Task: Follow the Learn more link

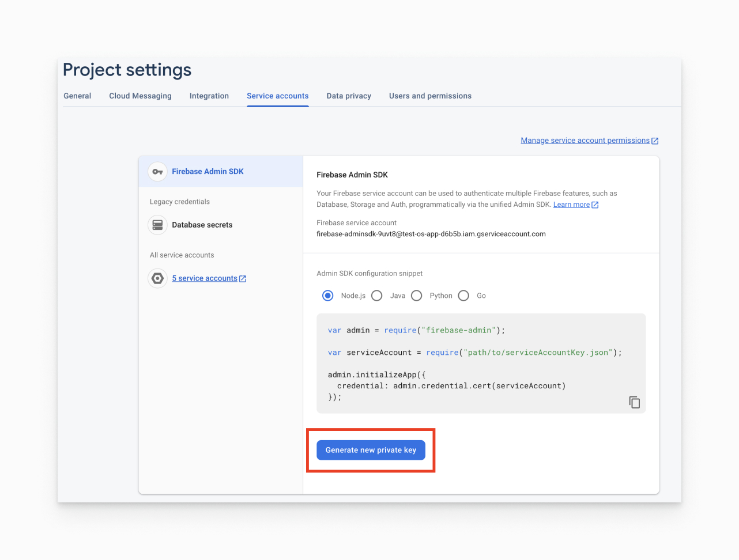Action: click(x=571, y=205)
